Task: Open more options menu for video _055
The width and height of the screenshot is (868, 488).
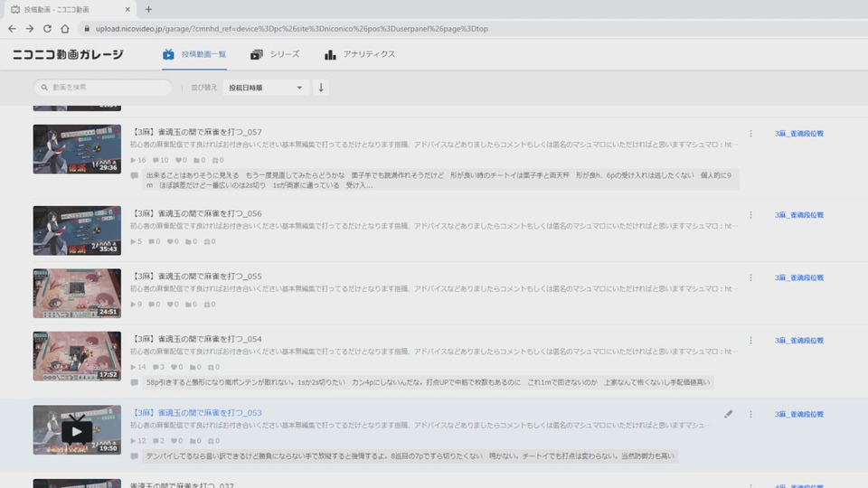Action: [x=750, y=277]
